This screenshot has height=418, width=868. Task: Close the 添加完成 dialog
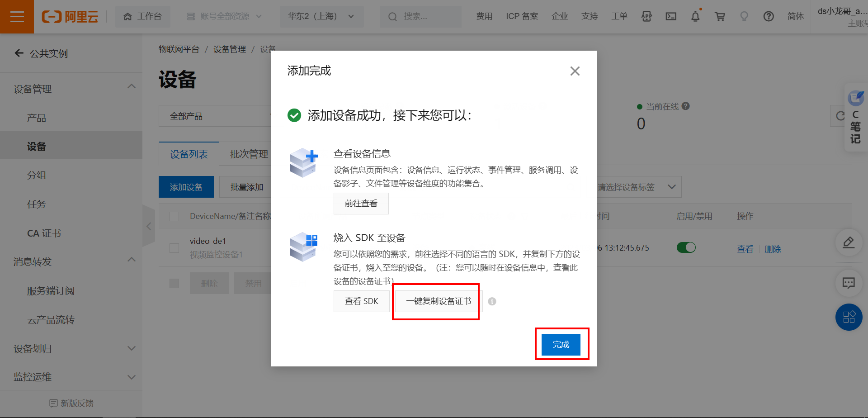575,71
